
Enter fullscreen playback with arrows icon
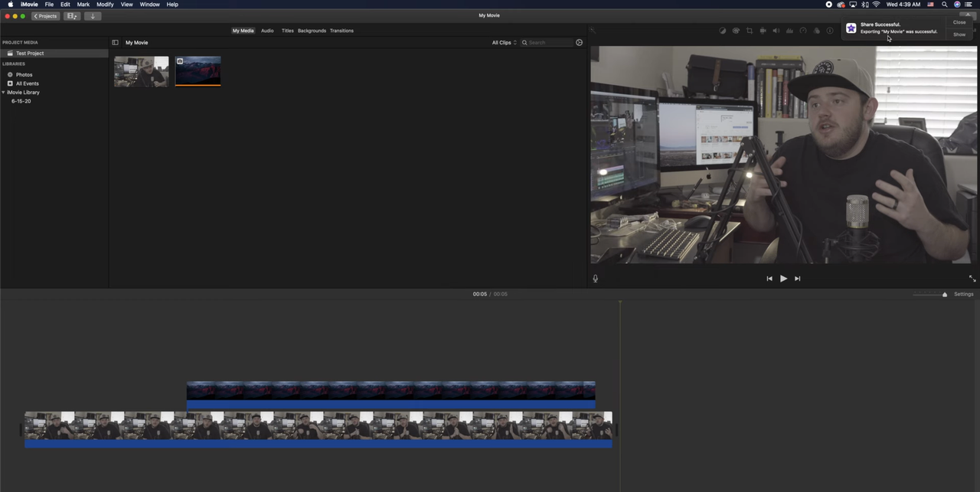(x=972, y=279)
